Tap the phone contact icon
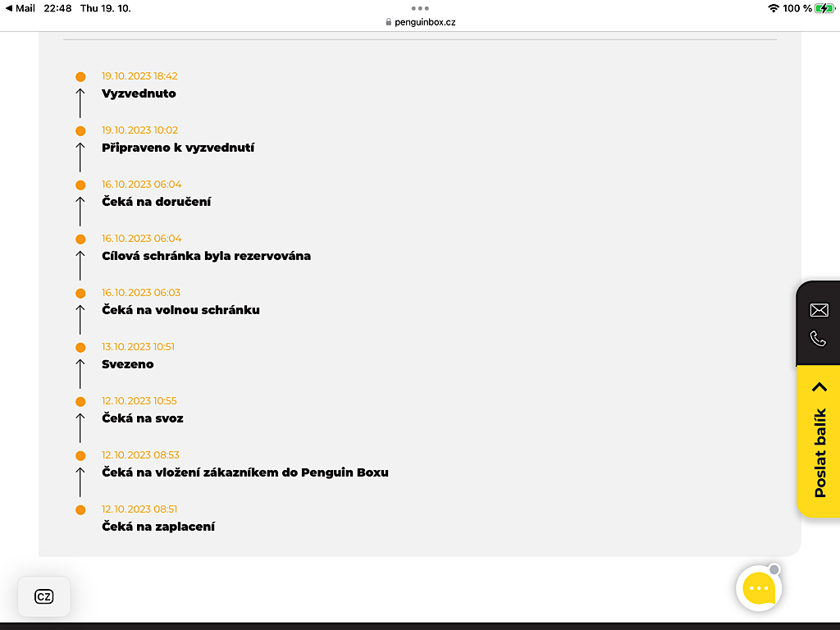This screenshot has height=630, width=840. [818, 339]
